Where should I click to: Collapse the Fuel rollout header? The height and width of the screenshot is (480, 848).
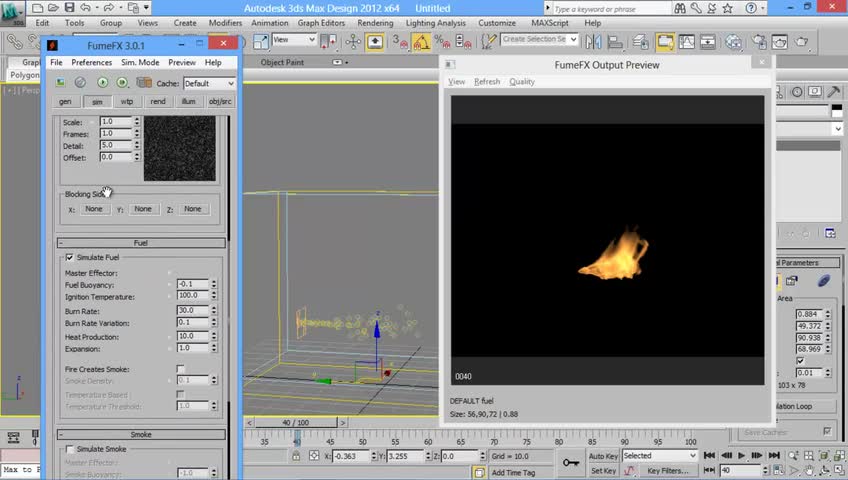141,243
